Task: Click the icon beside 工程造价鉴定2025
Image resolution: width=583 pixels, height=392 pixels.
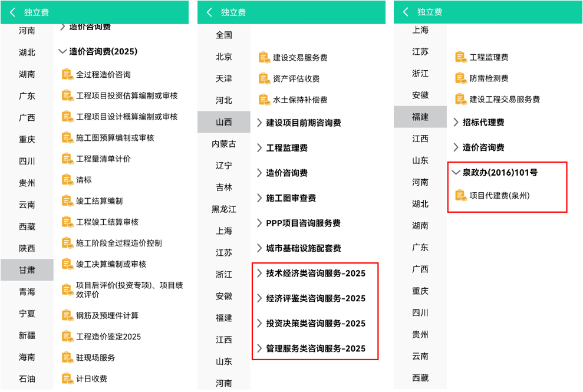Action: tap(67, 337)
